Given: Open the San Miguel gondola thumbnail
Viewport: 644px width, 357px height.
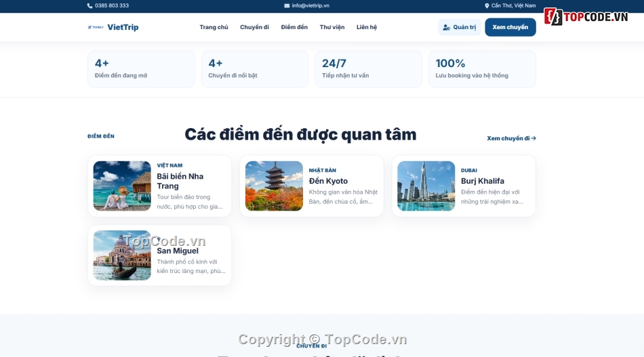Looking at the screenshot, I should (x=122, y=255).
